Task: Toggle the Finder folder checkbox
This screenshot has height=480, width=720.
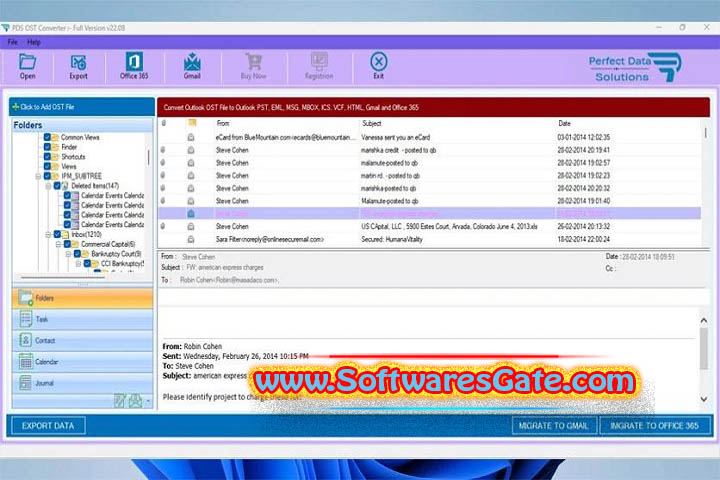Action: point(47,147)
